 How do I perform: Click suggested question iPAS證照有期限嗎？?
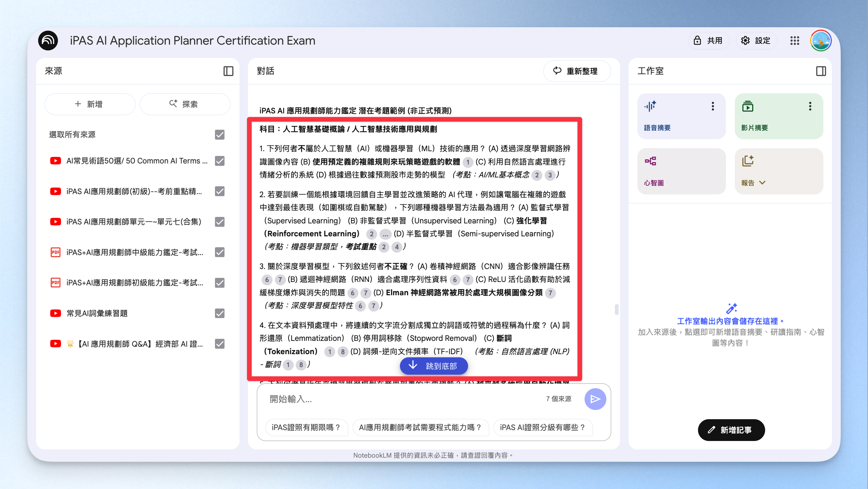click(x=306, y=427)
